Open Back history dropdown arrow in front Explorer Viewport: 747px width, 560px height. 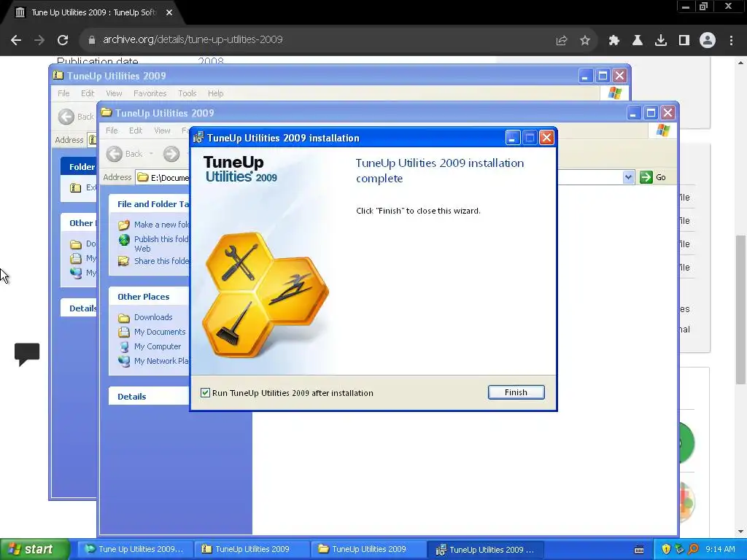coord(151,154)
